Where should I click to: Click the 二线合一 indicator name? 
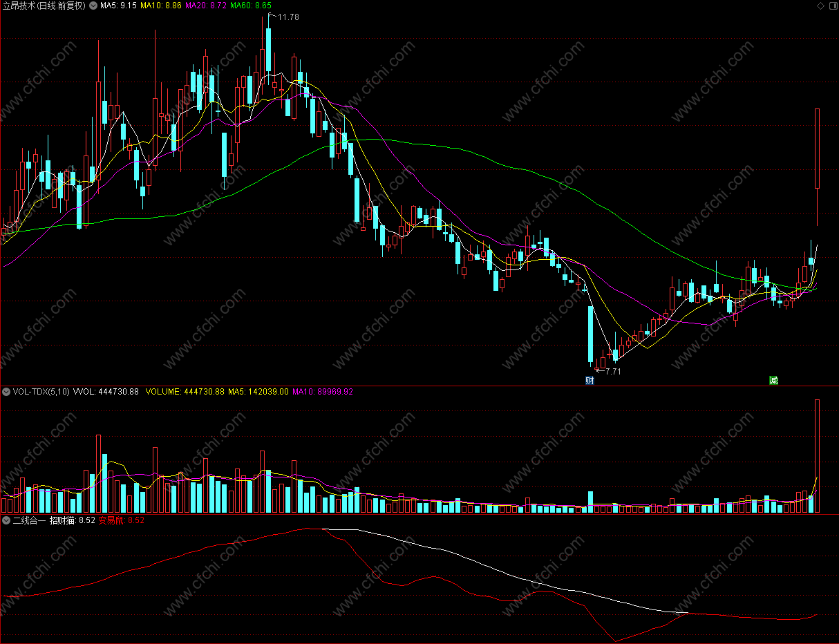pyautogui.click(x=29, y=520)
